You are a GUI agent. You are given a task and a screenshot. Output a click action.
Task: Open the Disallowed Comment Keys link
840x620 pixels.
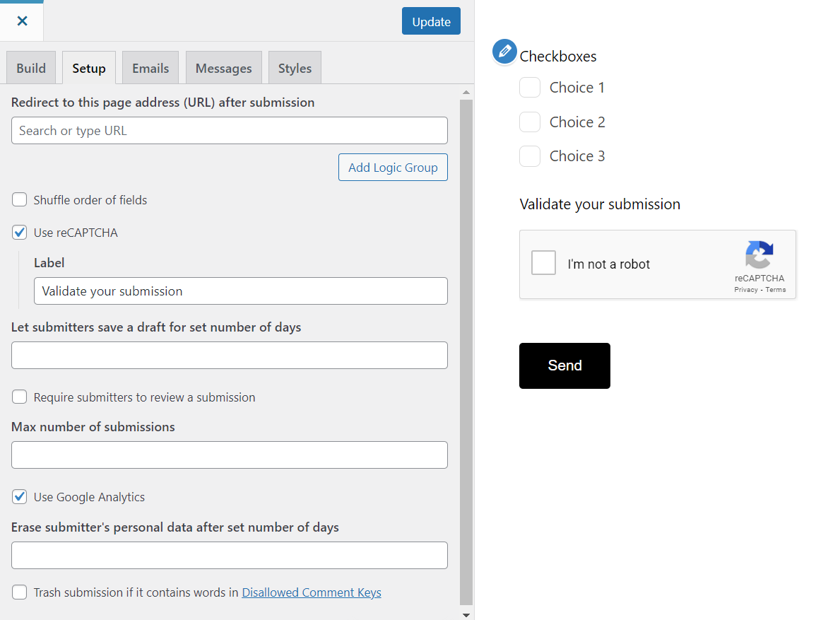(312, 592)
